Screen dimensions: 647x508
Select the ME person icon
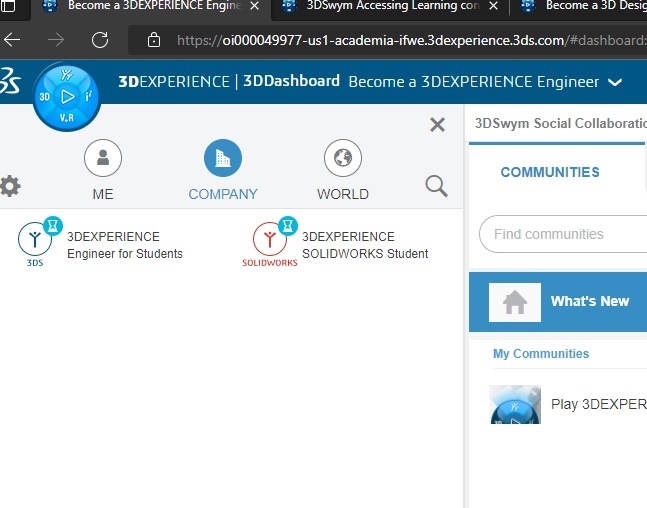coord(103,158)
